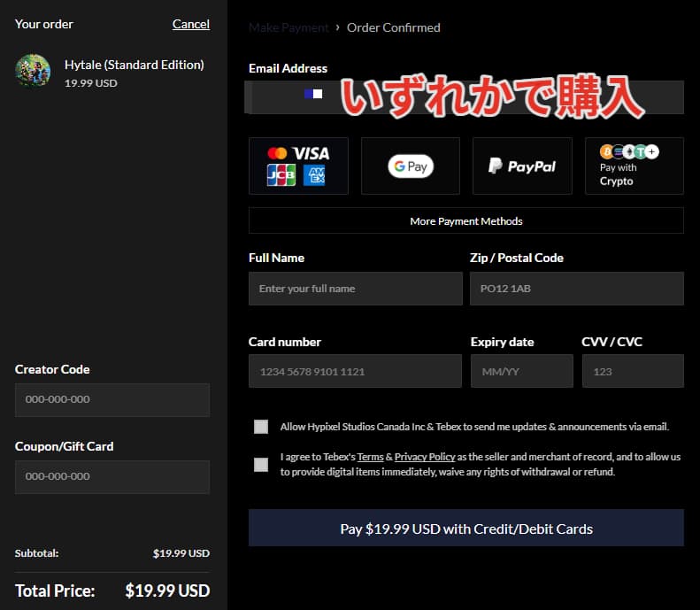Open the Privacy Policy link
The height and width of the screenshot is (610, 700).
425,457
